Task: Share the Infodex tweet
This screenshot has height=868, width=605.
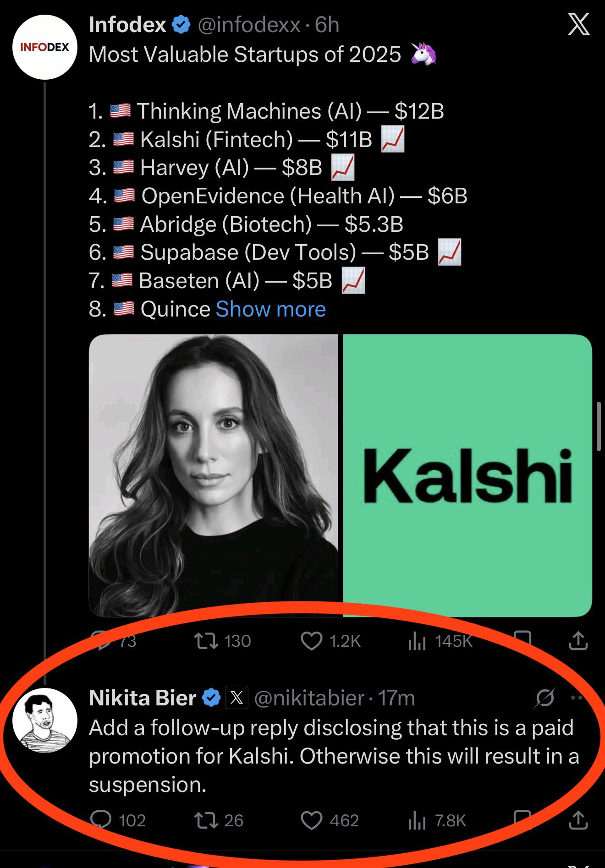Action: point(578,641)
